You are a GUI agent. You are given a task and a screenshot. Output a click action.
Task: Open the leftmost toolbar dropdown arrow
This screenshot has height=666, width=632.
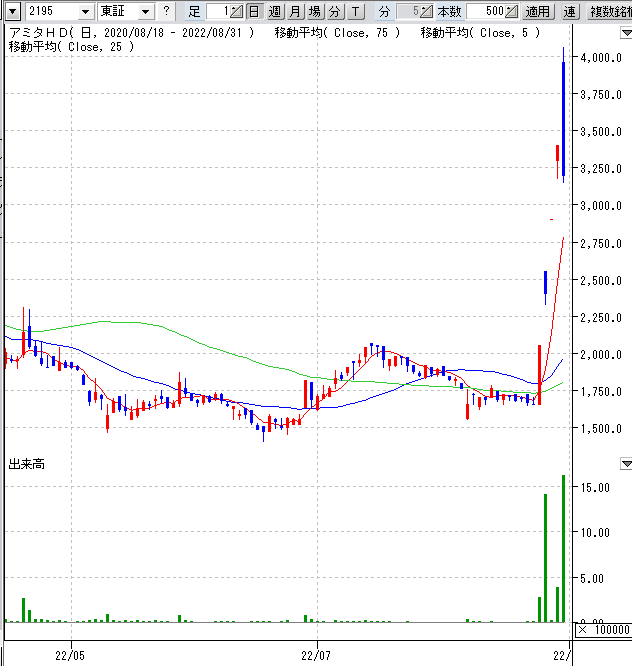click(x=13, y=11)
